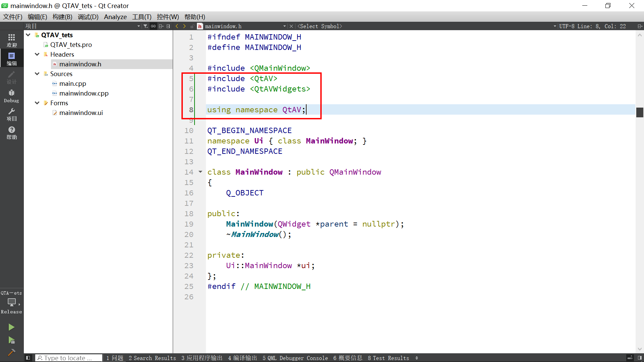Open the 4 编译输出 compile output pane
644x362 pixels.
[x=242, y=358]
